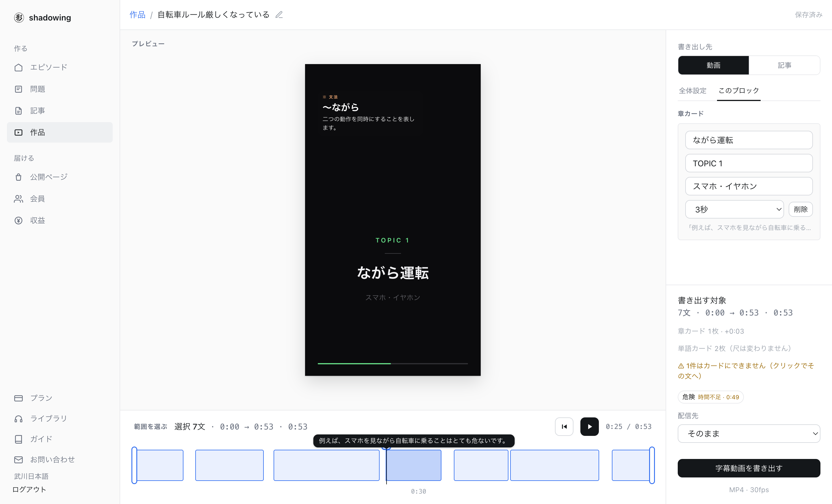Image resolution: width=832 pixels, height=504 pixels.
Task: Open the そのまま 配信先 dropdown
Action: pos(749,434)
